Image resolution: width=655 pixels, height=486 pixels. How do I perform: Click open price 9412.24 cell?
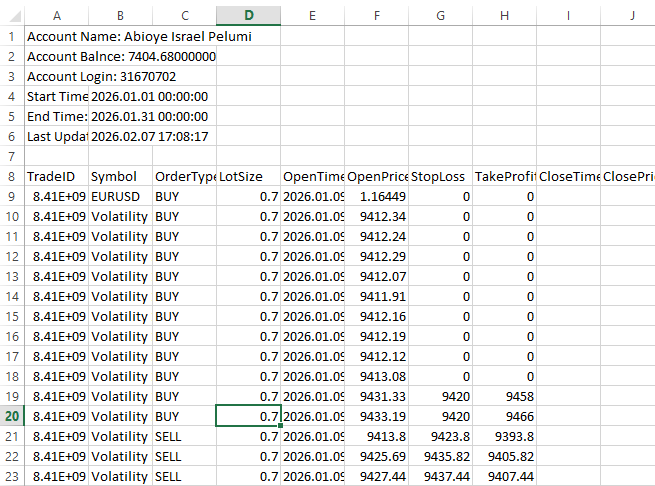pos(376,237)
